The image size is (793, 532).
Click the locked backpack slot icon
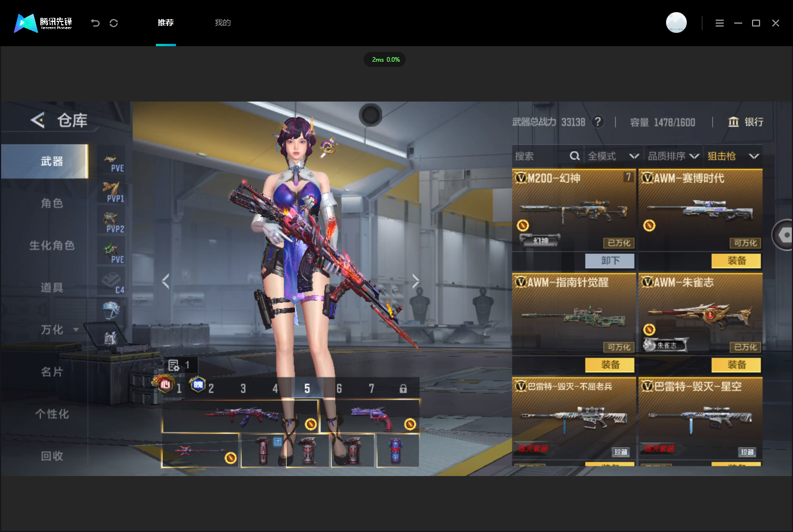403,389
